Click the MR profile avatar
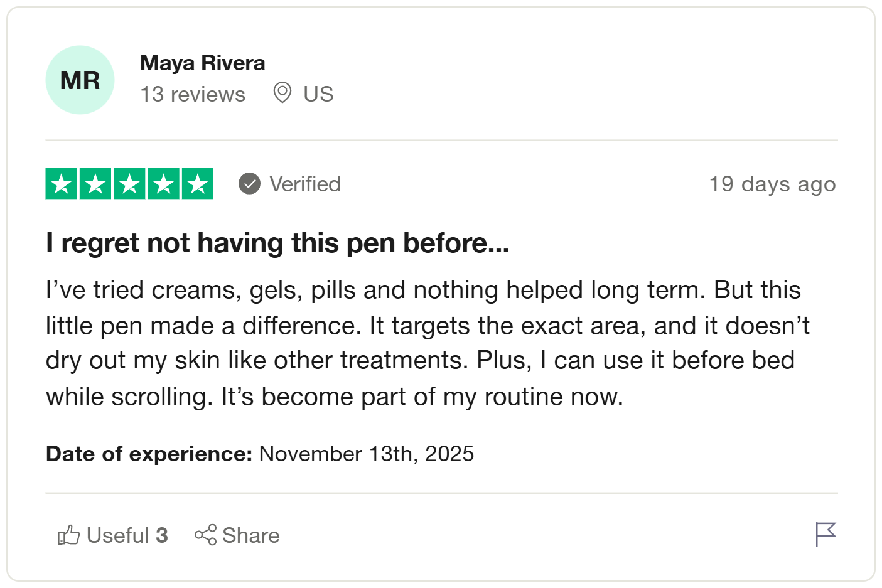The image size is (882, 588). 80,80
